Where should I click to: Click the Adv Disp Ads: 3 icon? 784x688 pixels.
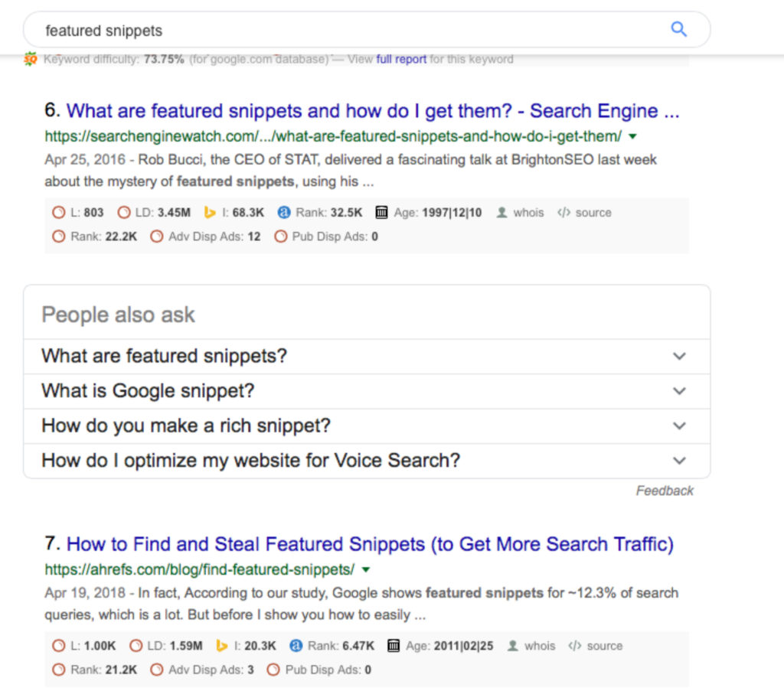(156, 670)
